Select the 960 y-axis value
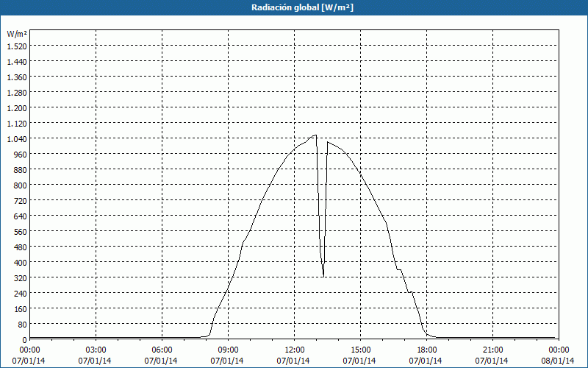The height and width of the screenshot is (368, 588). tap(21, 155)
